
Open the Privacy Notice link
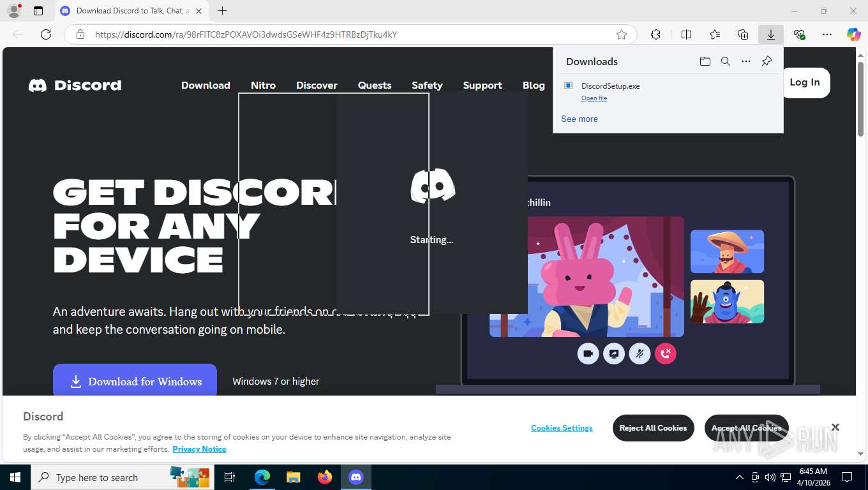pyautogui.click(x=199, y=449)
